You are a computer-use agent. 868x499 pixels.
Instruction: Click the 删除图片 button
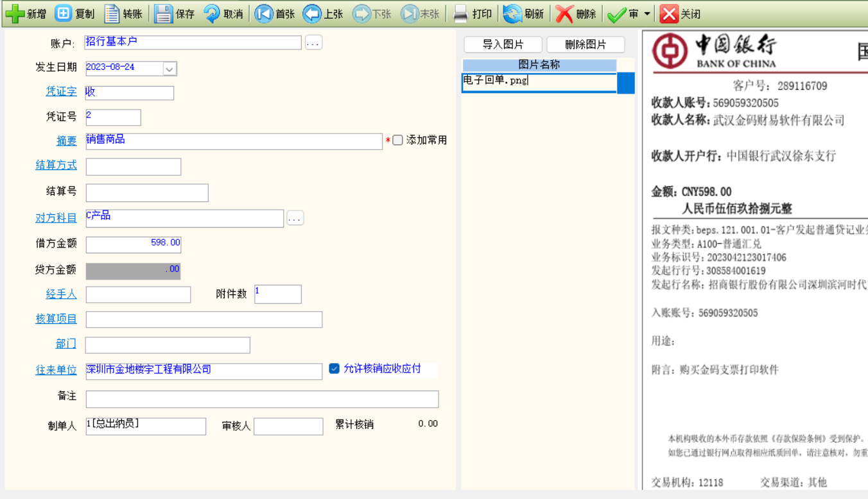coord(585,44)
